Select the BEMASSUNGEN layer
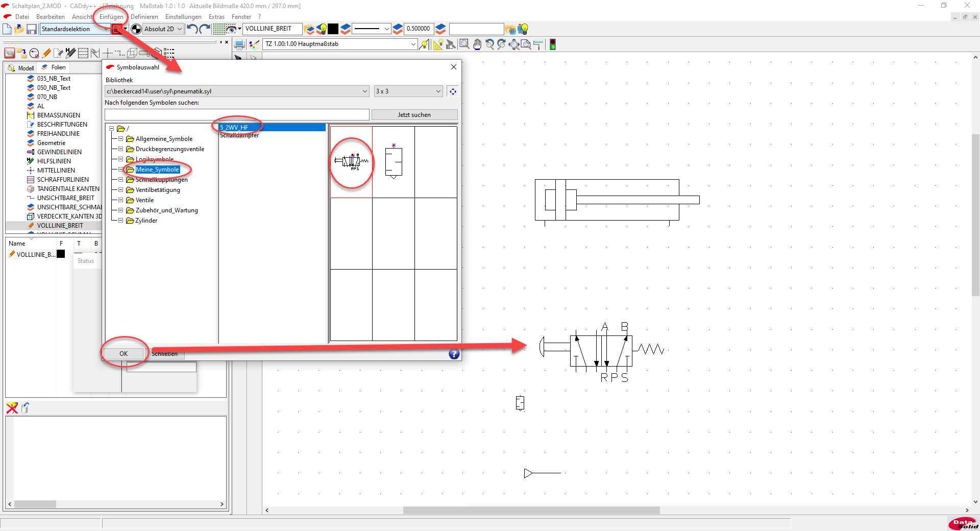 [x=58, y=115]
